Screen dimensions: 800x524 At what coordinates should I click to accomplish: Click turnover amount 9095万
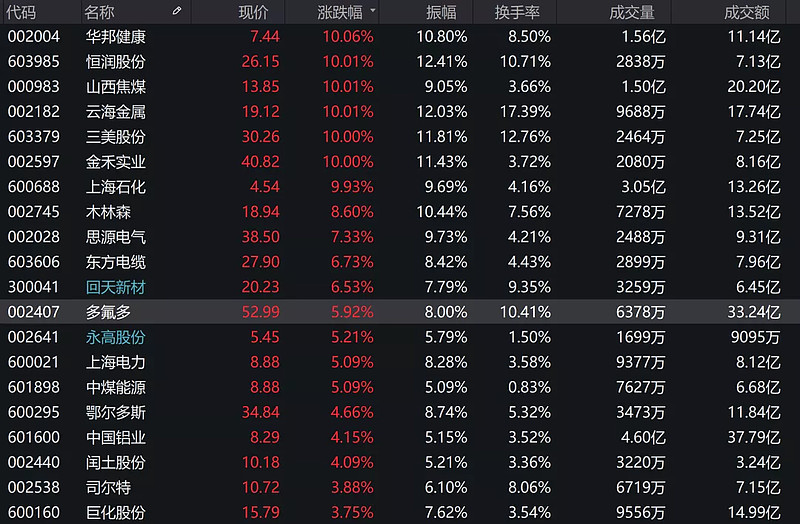tap(756, 337)
